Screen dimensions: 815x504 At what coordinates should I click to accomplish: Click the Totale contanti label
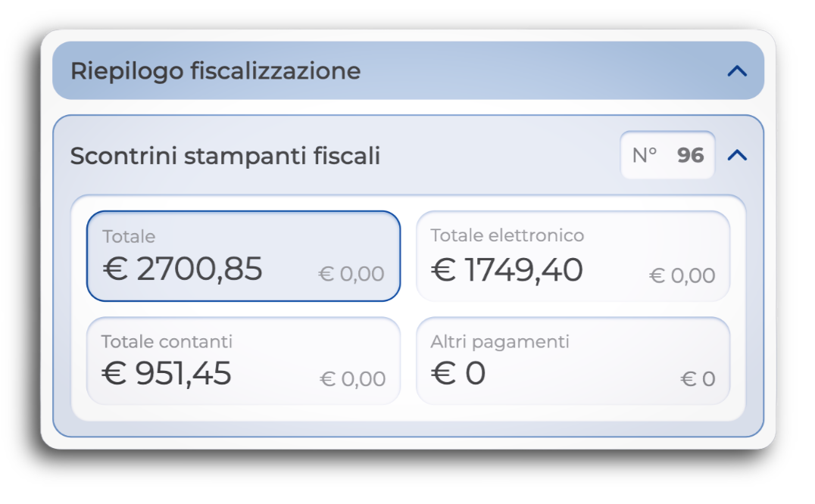point(167,341)
